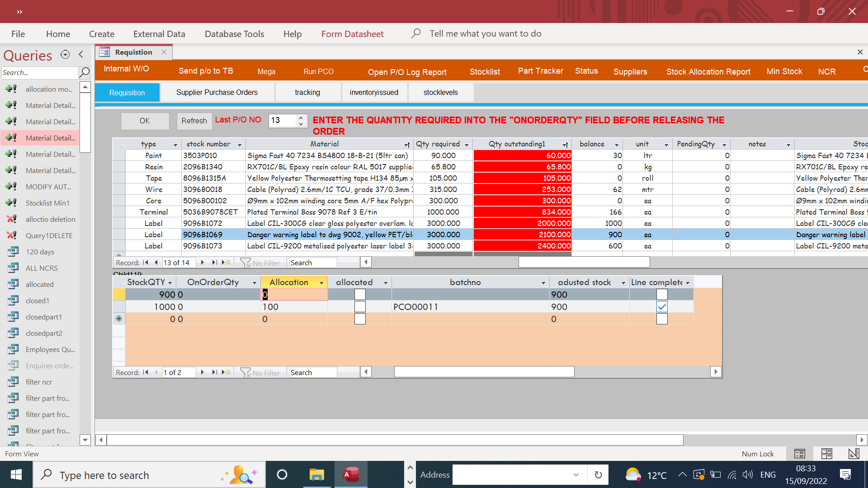Toggle allocated checkbox in the new record row
The image size is (868, 488).
point(360,319)
